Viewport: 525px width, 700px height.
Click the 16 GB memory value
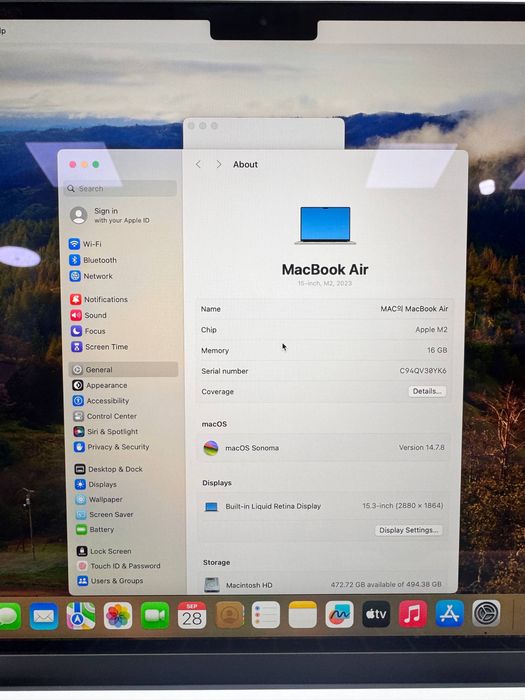click(437, 350)
